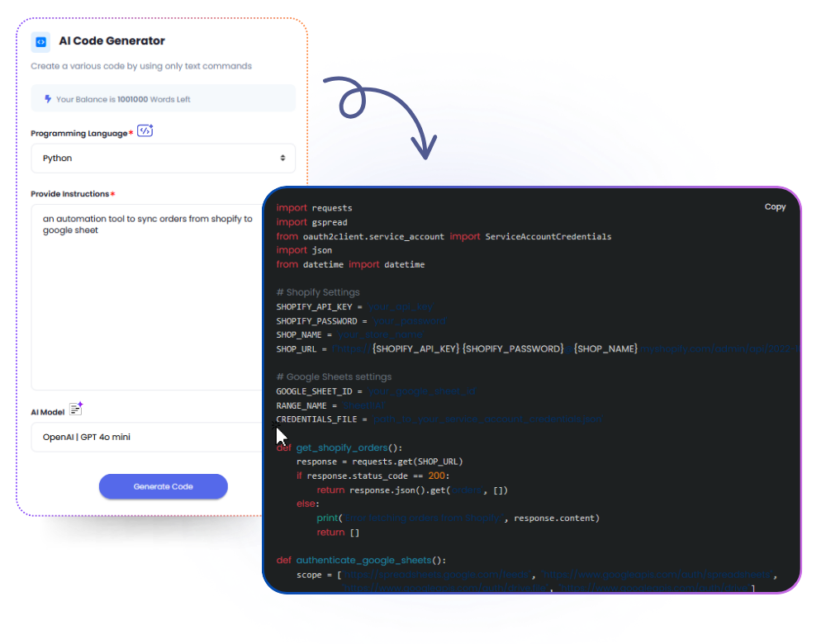Click the Generate Code button
The image size is (826, 644).
[164, 486]
